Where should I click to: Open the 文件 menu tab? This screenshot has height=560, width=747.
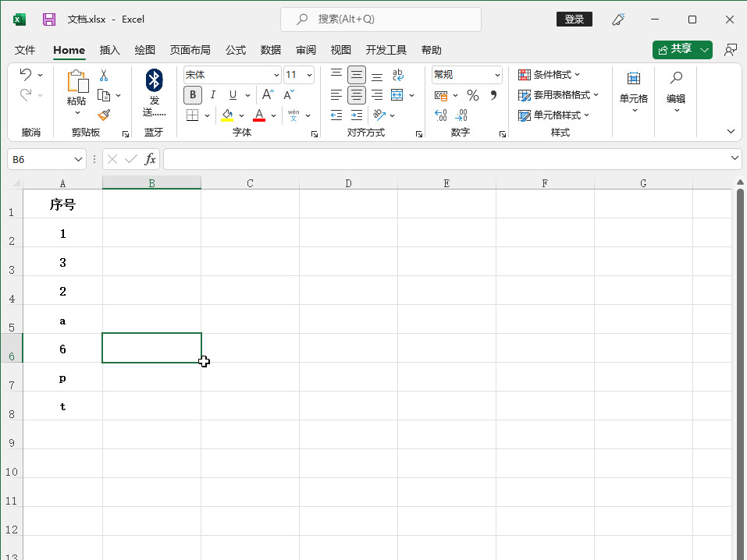[x=25, y=50]
